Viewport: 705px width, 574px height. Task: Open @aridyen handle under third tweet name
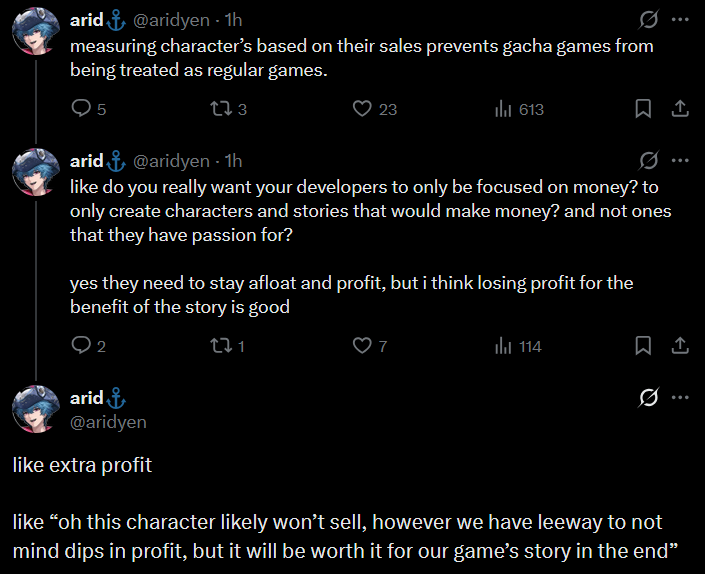(x=108, y=422)
